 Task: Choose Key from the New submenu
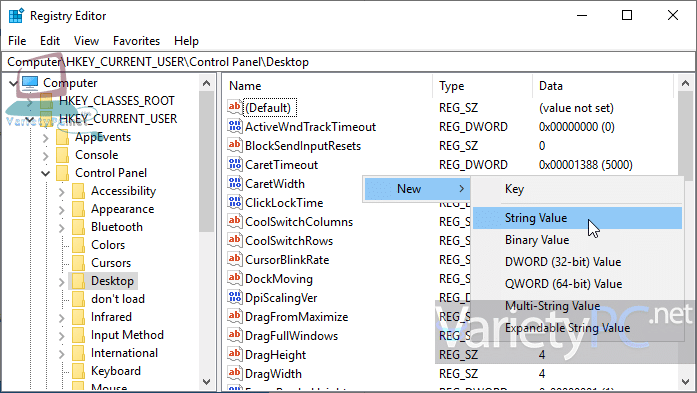click(577, 189)
